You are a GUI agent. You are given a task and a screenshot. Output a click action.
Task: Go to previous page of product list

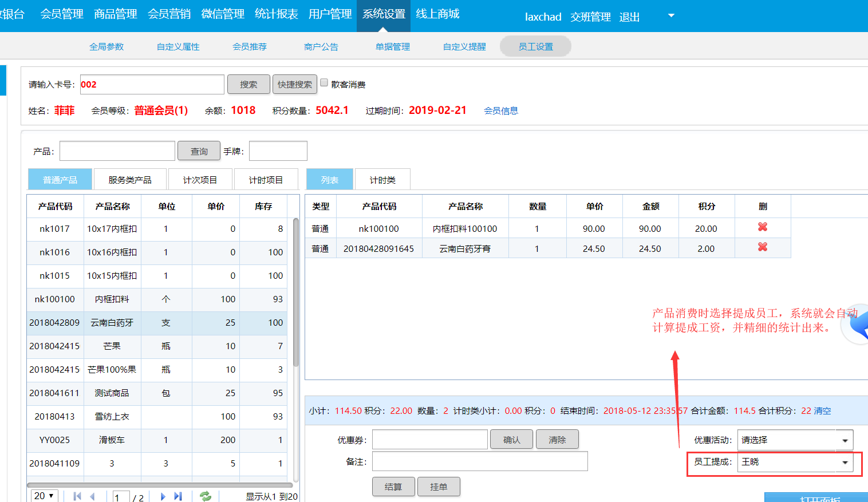point(93,496)
